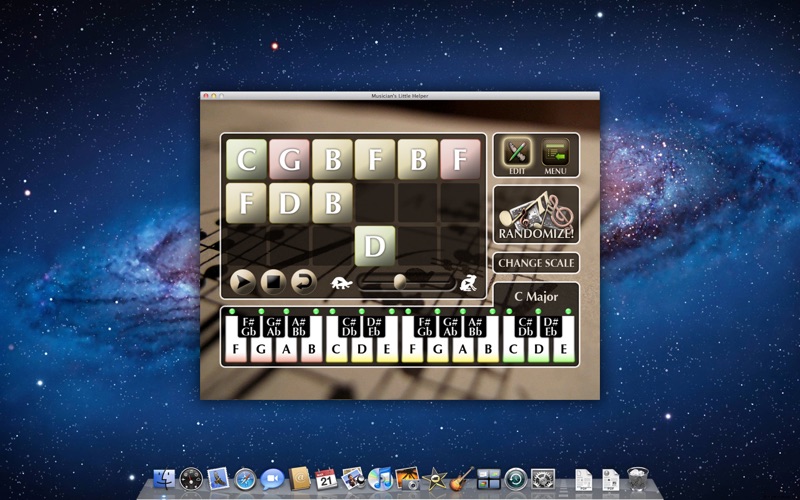Launch Safari from the Dock

245,479
